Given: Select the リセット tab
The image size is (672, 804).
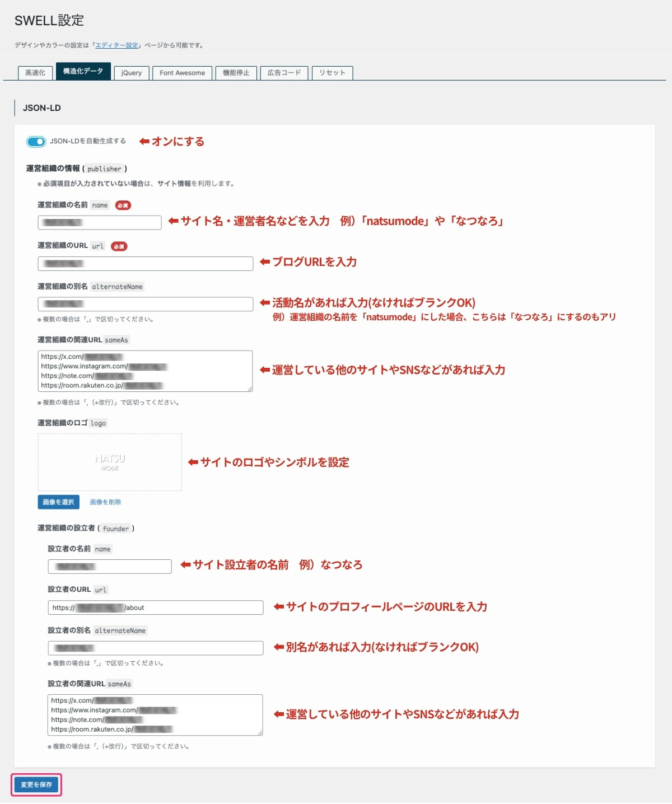Looking at the screenshot, I should point(332,73).
